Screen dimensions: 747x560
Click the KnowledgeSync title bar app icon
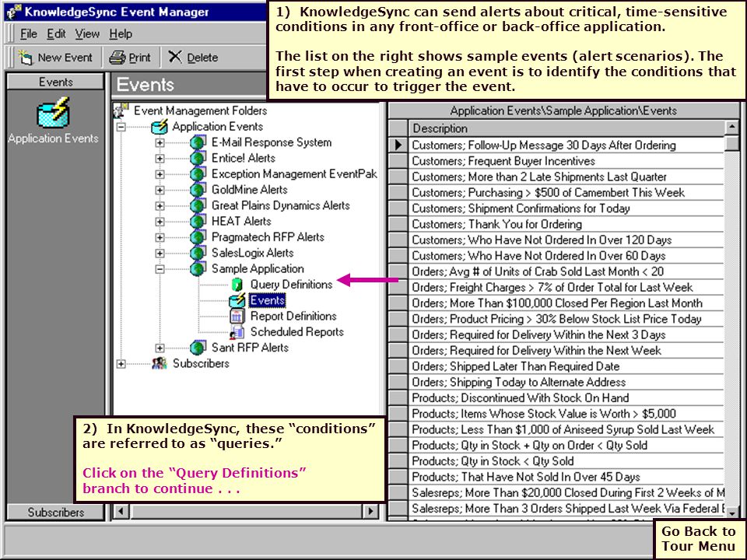[x=13, y=12]
